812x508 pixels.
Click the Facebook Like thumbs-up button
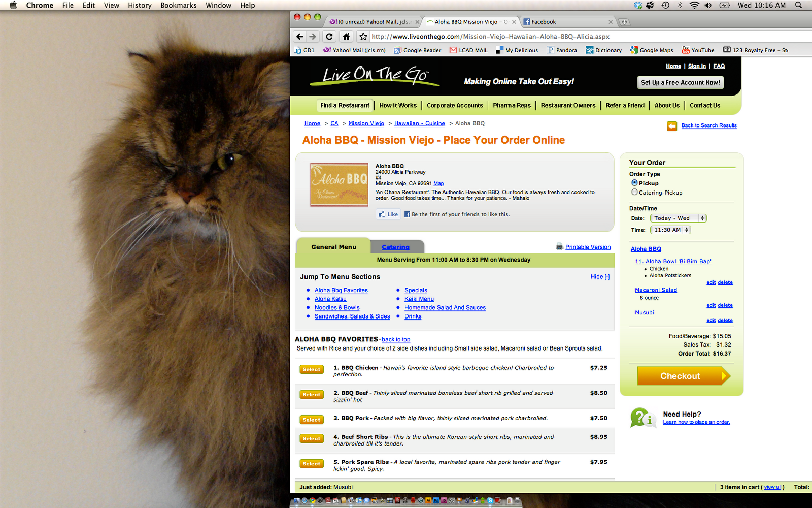pyautogui.click(x=388, y=214)
